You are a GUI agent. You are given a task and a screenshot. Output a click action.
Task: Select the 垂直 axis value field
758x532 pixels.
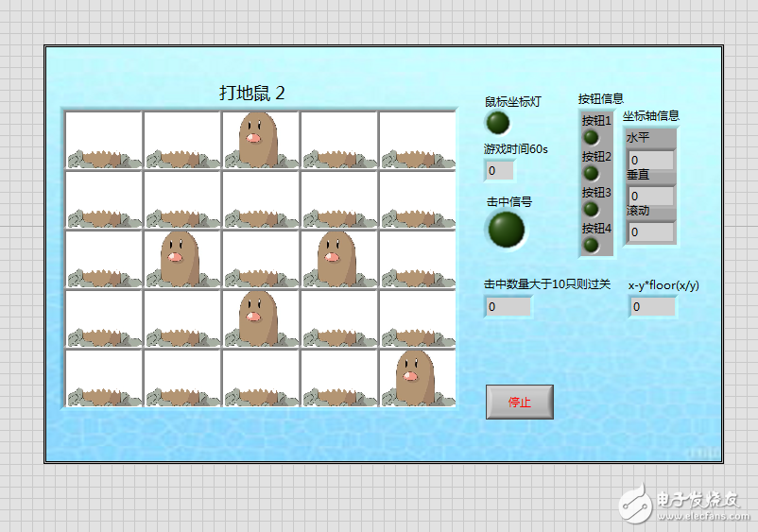coord(650,197)
